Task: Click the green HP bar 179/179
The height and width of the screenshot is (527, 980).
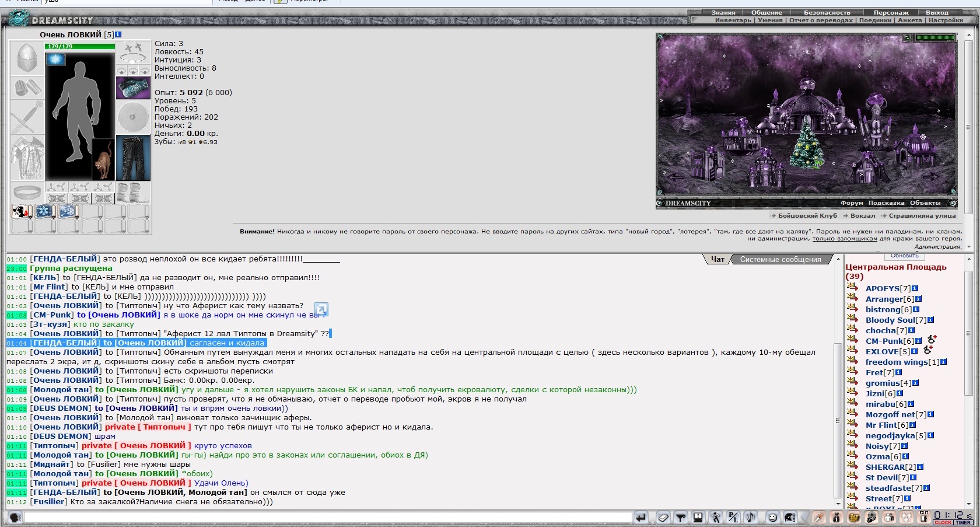Action: pos(80,46)
